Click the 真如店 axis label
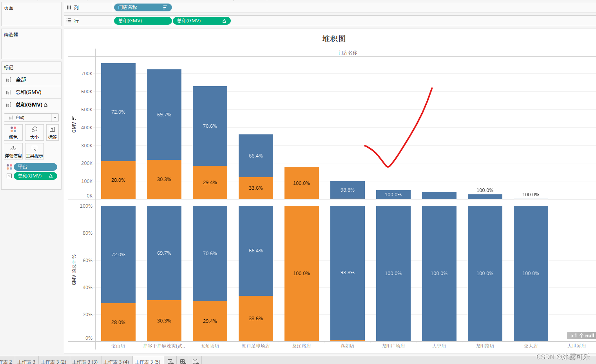This screenshot has height=364, width=596. 348,346
